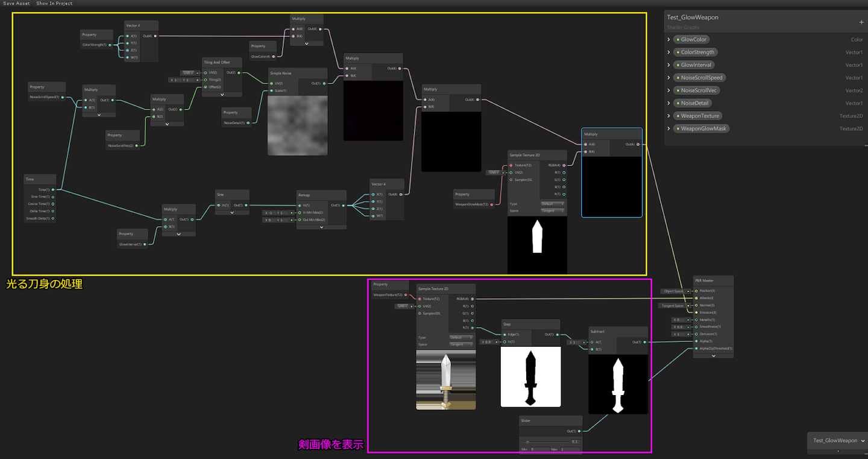
Task: Click the Offset(2) port on Tiling And Offset
Action: [206, 87]
